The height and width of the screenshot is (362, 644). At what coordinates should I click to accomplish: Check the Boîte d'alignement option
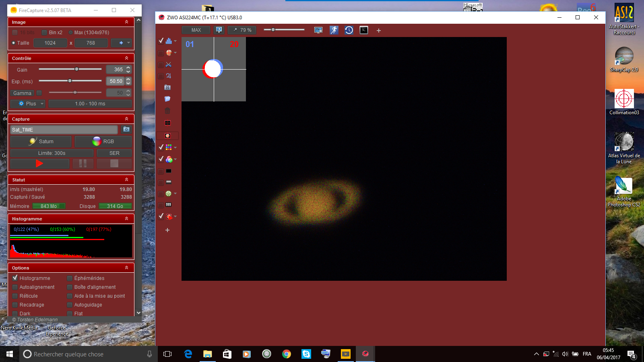70,287
